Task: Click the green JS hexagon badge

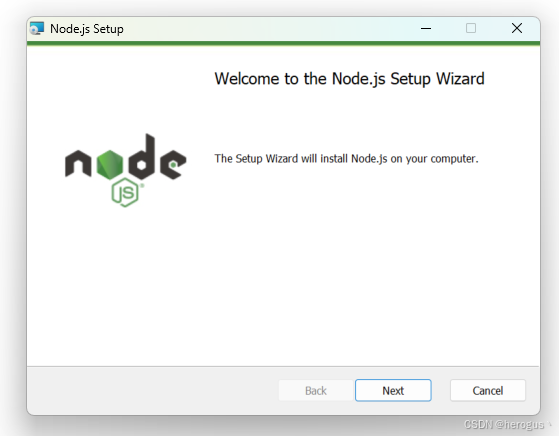Action: (x=125, y=193)
